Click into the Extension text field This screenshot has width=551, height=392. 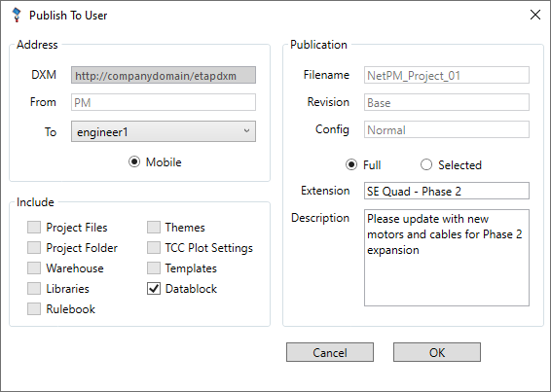click(x=447, y=191)
